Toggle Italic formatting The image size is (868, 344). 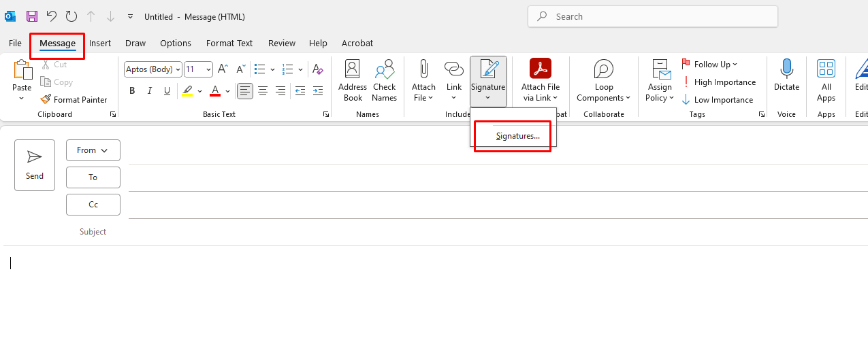tap(150, 90)
